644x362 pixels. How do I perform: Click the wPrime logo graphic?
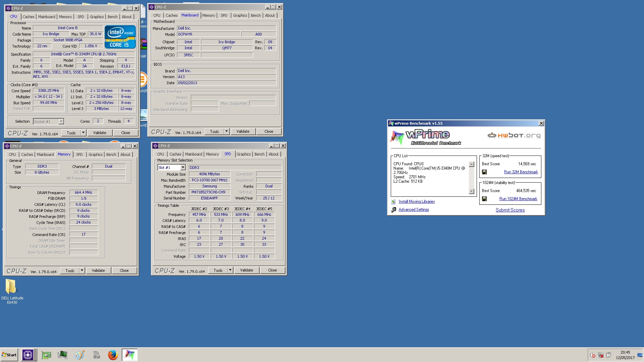[426, 137]
